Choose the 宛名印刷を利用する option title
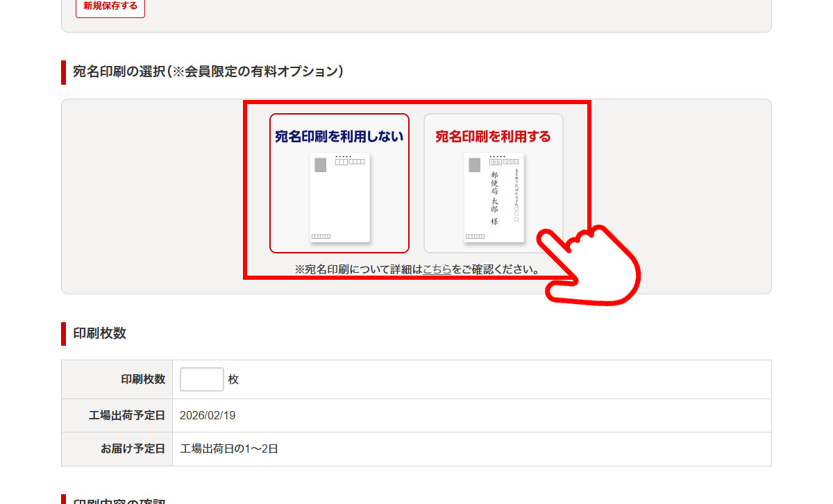 tap(493, 137)
